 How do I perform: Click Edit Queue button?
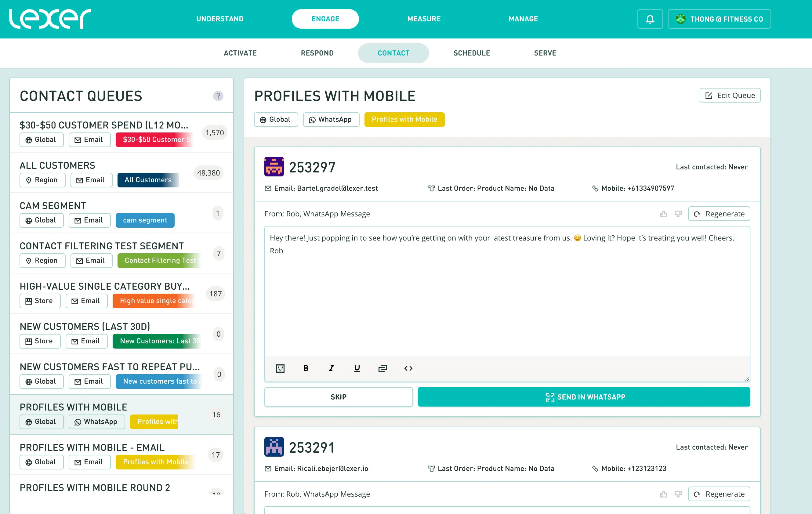click(x=730, y=96)
